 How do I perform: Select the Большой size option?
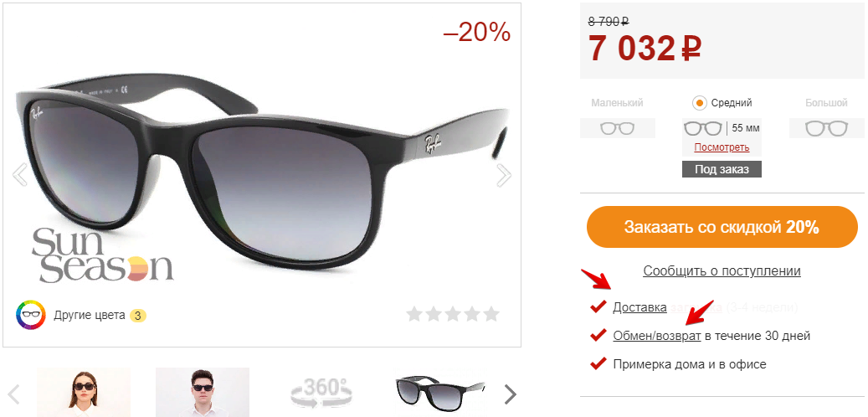(826, 103)
